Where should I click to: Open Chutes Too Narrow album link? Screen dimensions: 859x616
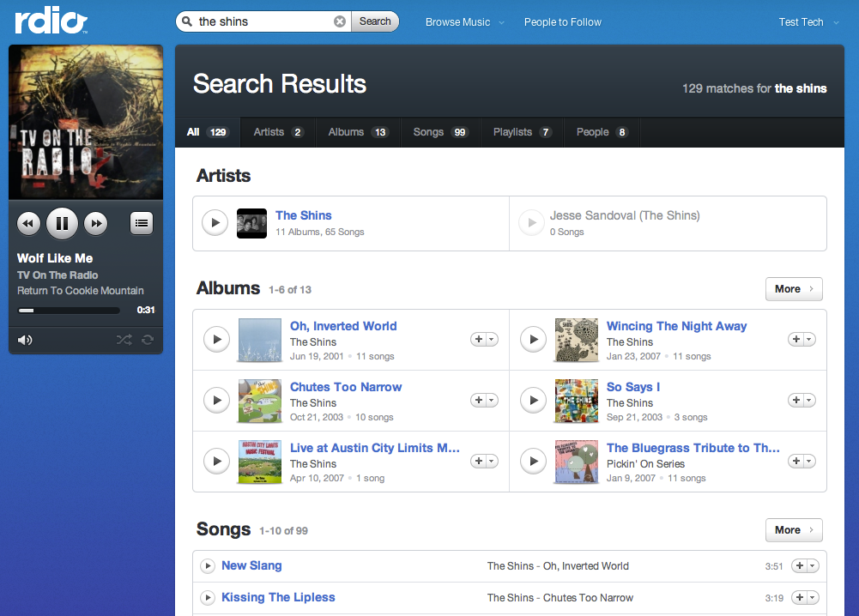(x=346, y=387)
